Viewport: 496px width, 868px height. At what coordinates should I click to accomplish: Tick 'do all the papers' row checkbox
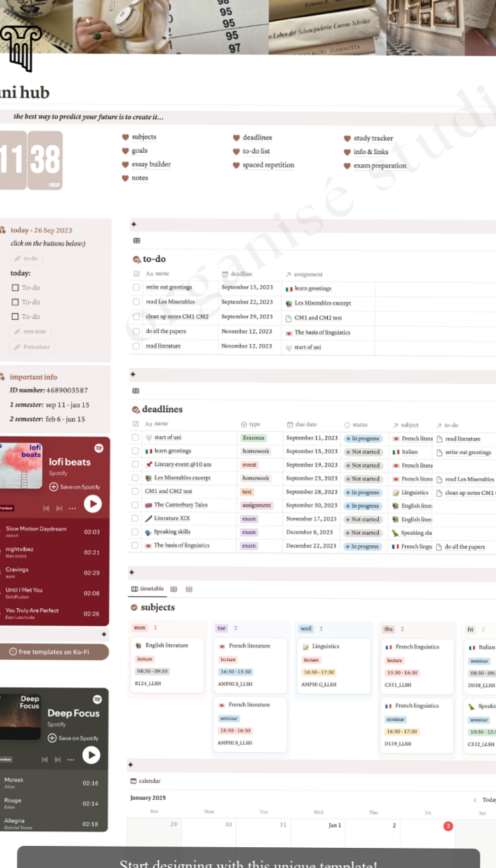pyautogui.click(x=136, y=332)
